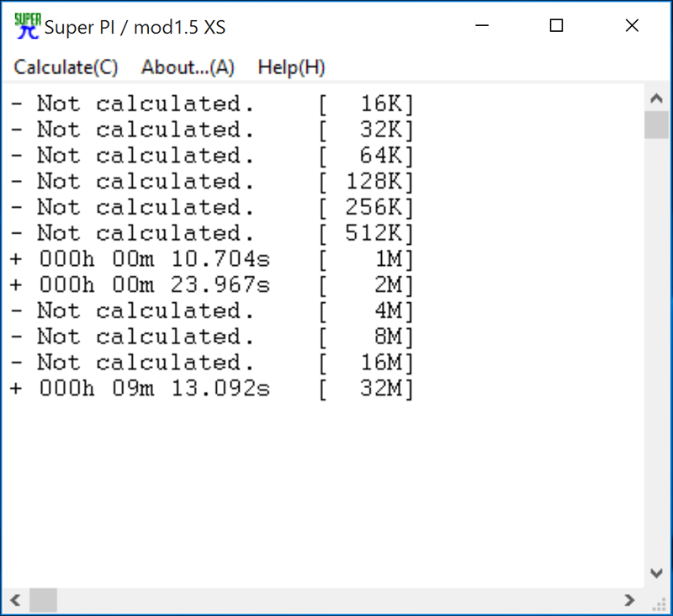673x616 pixels.
Task: Click the vertical scrollbar down arrow
Action: [x=656, y=573]
